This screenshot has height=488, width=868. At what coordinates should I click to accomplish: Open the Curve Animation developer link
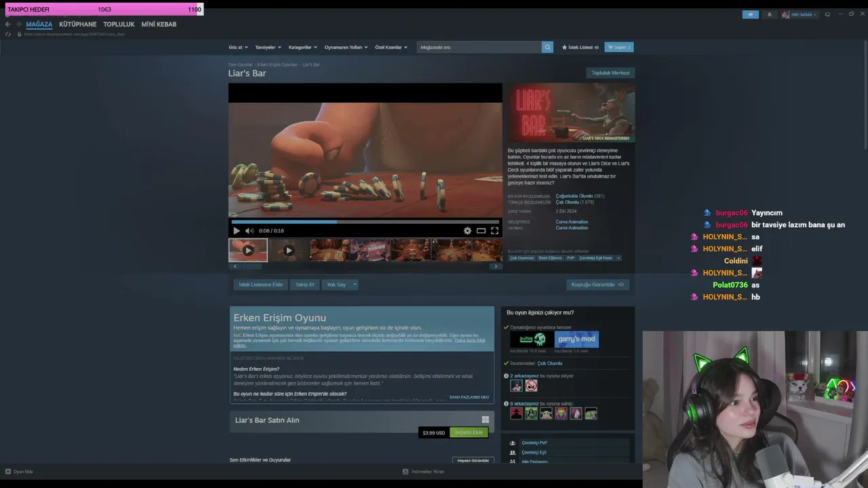point(572,222)
